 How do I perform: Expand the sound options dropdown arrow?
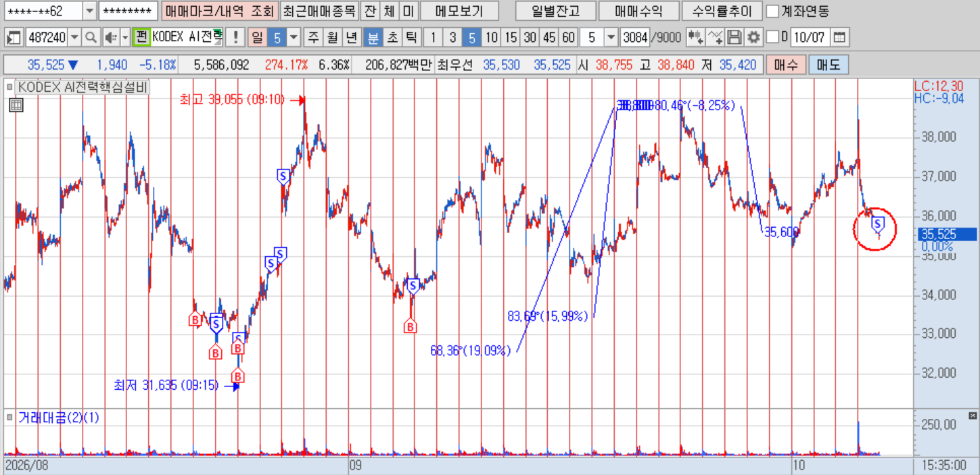pyautogui.click(x=125, y=37)
